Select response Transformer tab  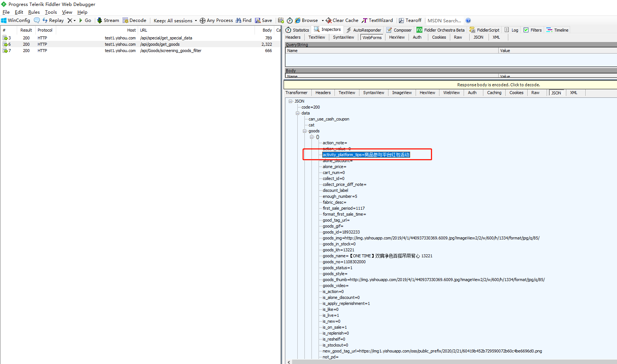coord(296,93)
